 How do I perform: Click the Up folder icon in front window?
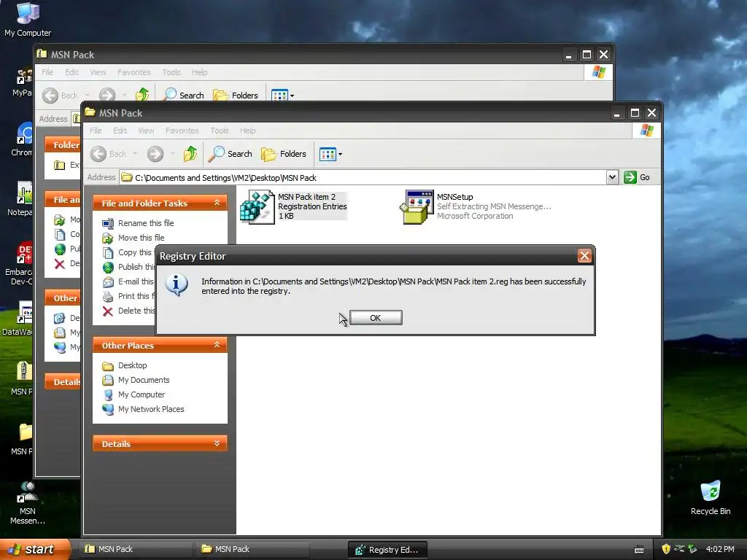[x=190, y=154]
